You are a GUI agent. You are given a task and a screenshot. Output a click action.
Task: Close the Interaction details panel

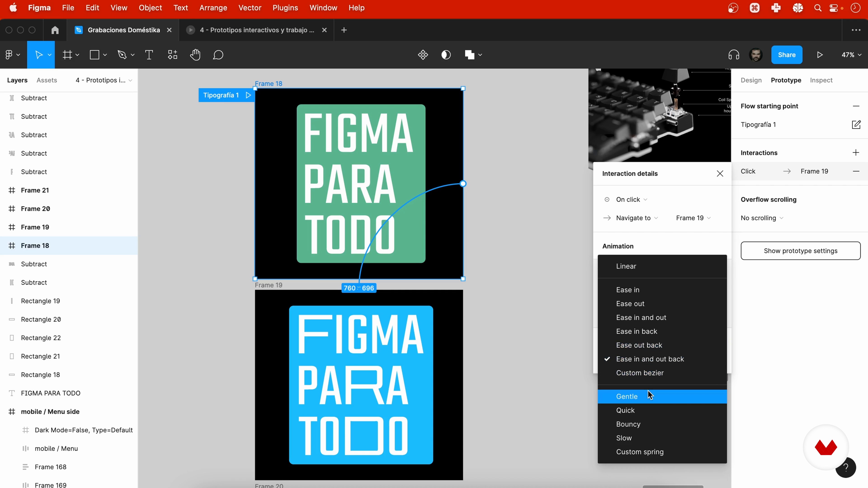click(720, 174)
